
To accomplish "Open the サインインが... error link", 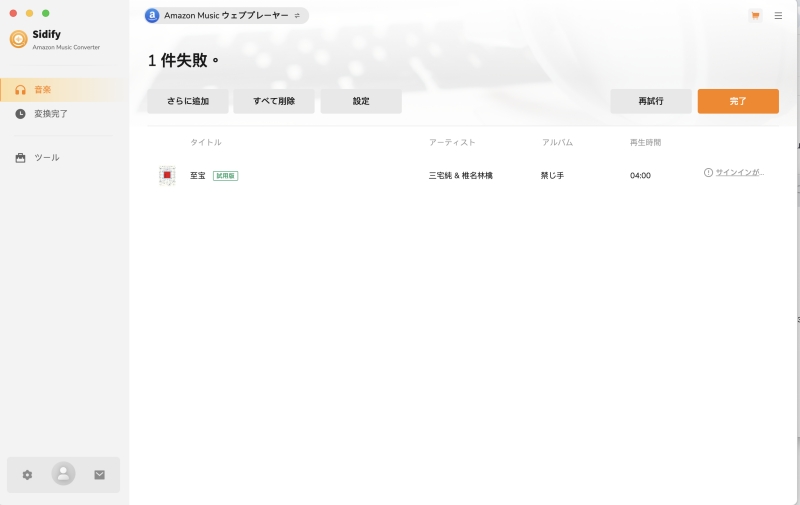I will pyautogui.click(x=740, y=172).
